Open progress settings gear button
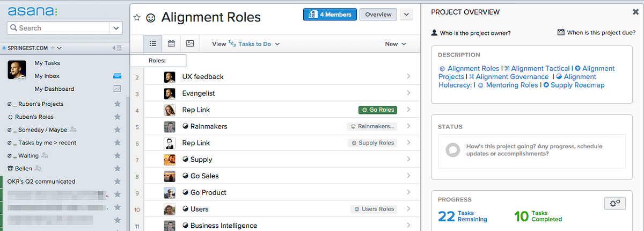644x231 pixels. pyautogui.click(x=615, y=203)
